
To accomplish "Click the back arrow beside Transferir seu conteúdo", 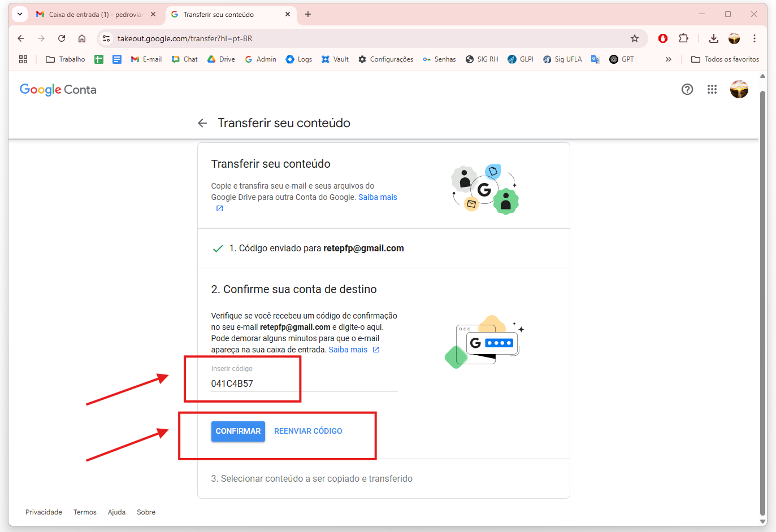I will pos(202,123).
